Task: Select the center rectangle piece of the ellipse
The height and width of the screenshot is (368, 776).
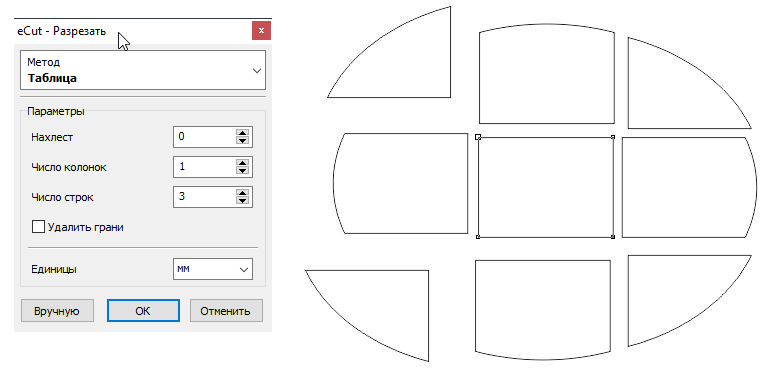Action: [545, 187]
